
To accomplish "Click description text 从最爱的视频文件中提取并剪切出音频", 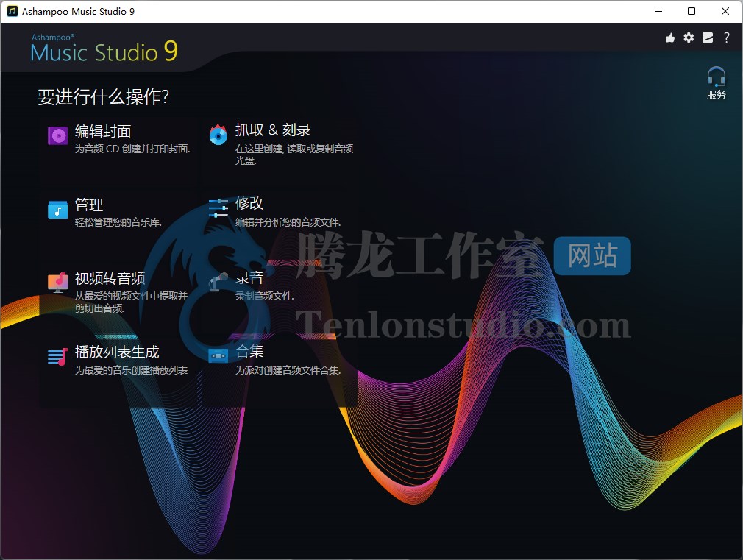I will (x=131, y=302).
